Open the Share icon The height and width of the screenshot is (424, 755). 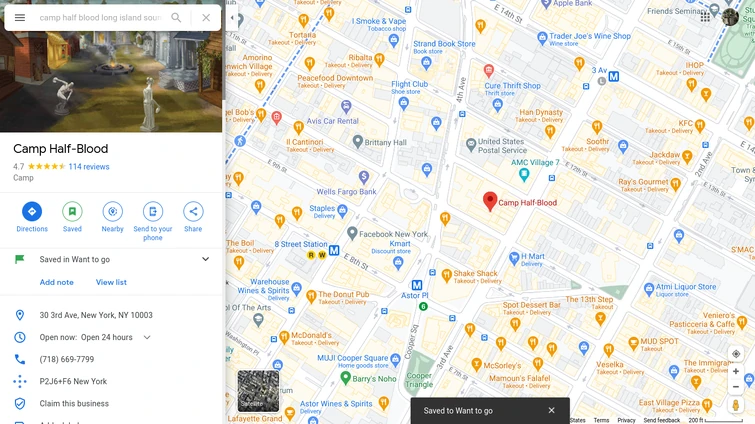(x=193, y=211)
